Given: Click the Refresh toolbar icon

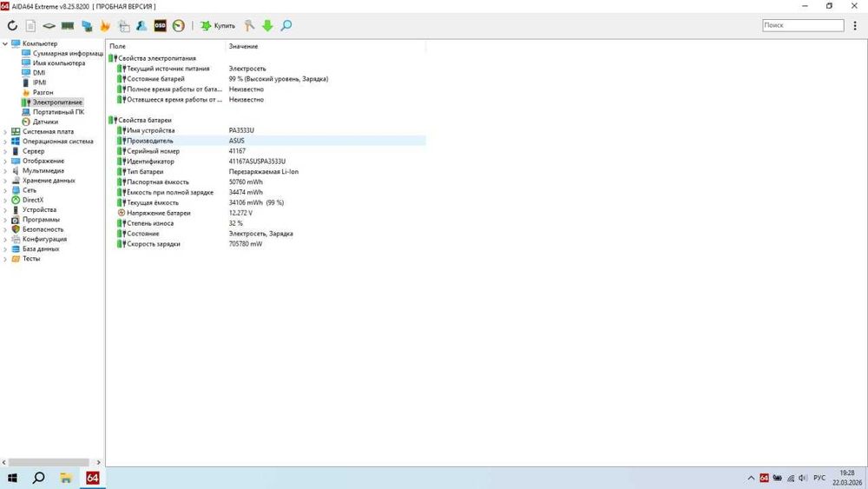Looking at the screenshot, I should 12,25.
